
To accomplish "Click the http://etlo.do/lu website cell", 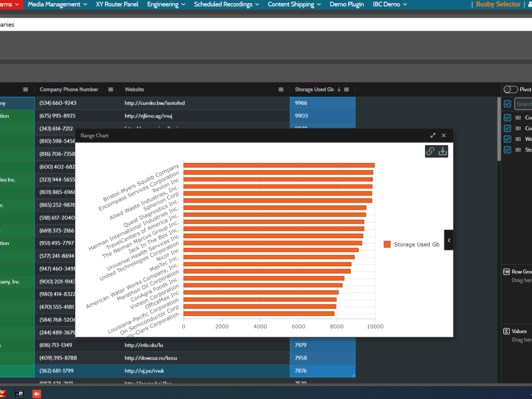I will [x=204, y=345].
